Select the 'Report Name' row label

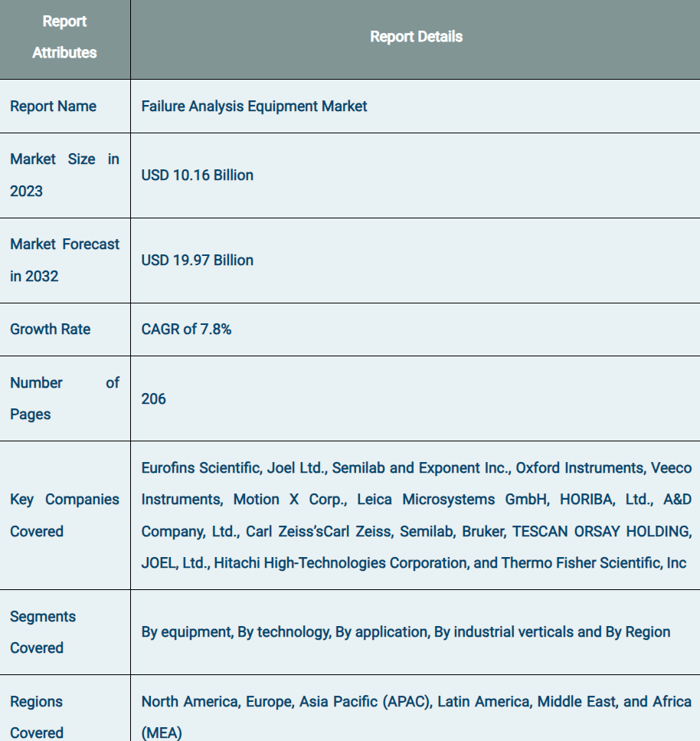(x=53, y=107)
